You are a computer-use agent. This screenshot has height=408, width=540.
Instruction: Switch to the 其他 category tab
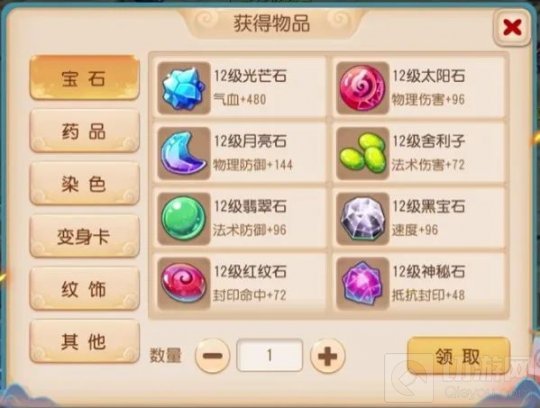[85, 342]
